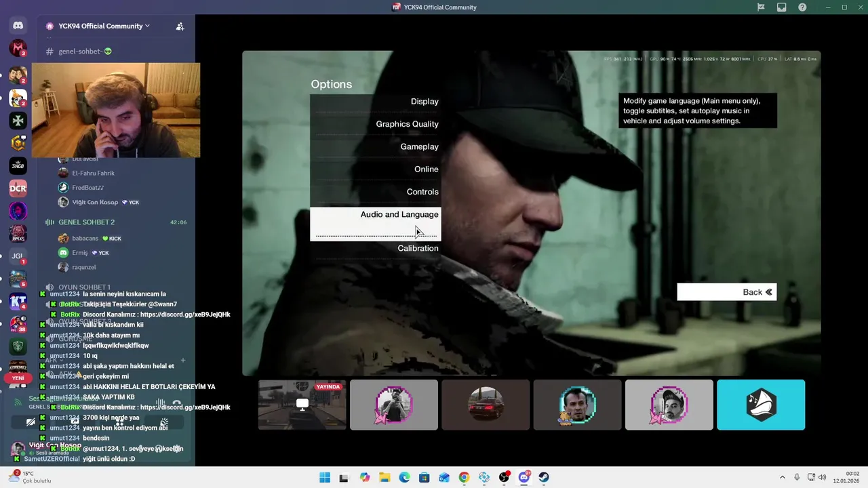The image size is (868, 488).
Task: Open Discord help question mark icon
Action: [x=802, y=7]
